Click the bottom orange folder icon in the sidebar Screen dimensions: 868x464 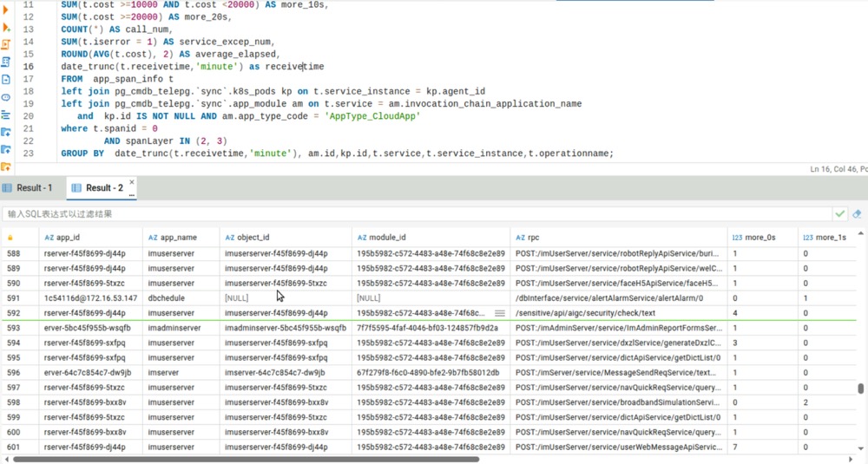tap(6, 167)
